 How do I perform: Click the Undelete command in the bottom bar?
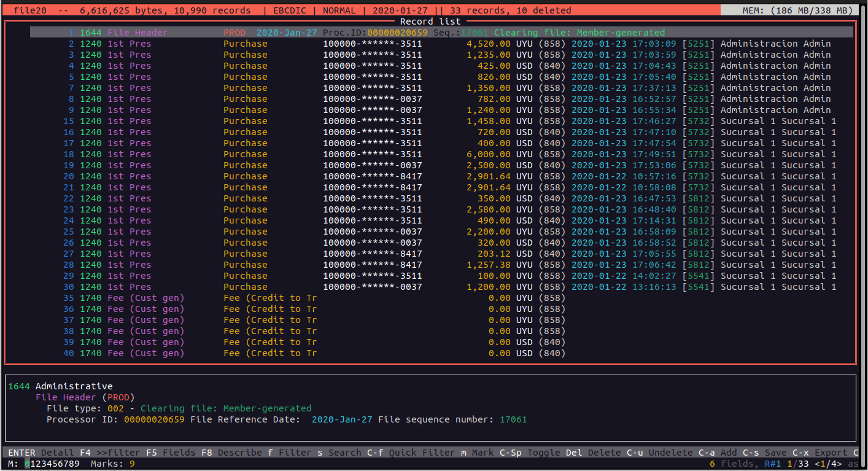pos(670,453)
